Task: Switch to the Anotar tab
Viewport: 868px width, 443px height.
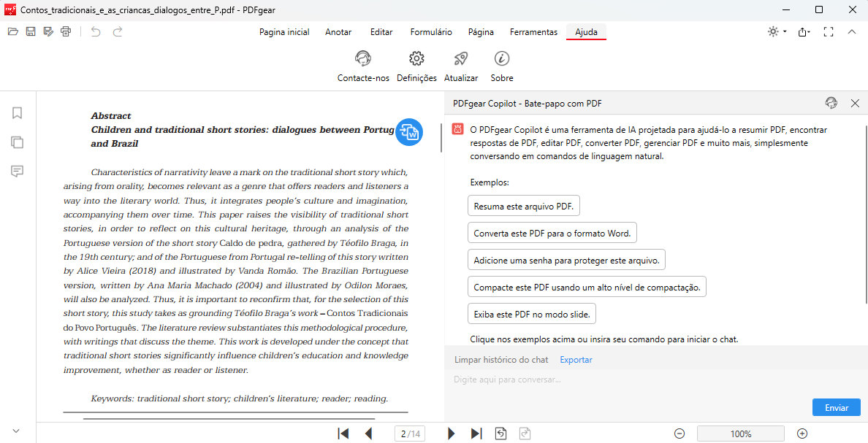Action: tap(338, 32)
